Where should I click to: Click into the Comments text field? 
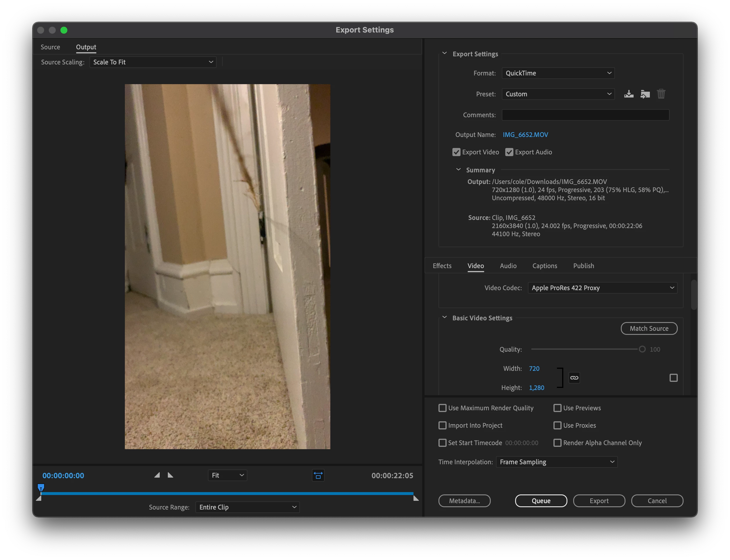[585, 115]
